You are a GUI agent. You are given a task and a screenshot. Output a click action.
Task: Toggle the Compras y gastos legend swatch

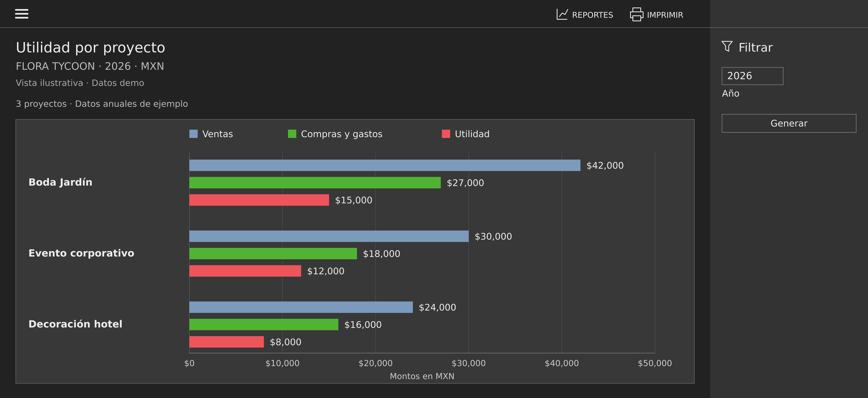tap(292, 134)
